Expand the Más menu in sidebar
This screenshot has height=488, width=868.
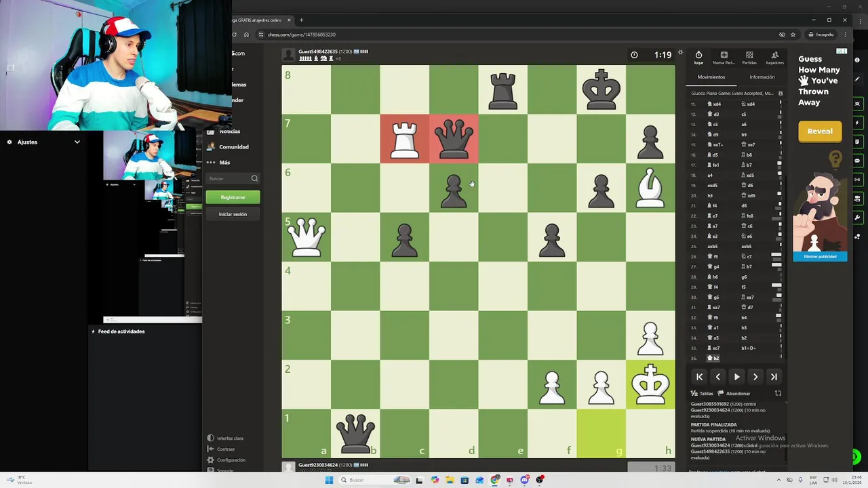[219, 163]
